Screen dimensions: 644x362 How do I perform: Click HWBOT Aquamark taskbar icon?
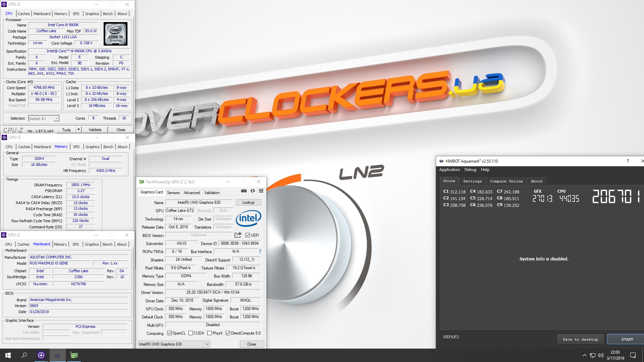(x=58, y=355)
